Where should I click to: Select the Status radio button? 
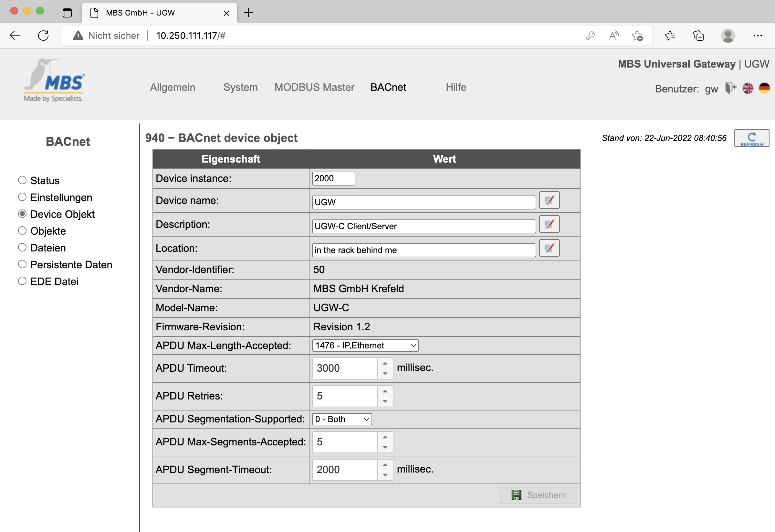pyautogui.click(x=22, y=180)
